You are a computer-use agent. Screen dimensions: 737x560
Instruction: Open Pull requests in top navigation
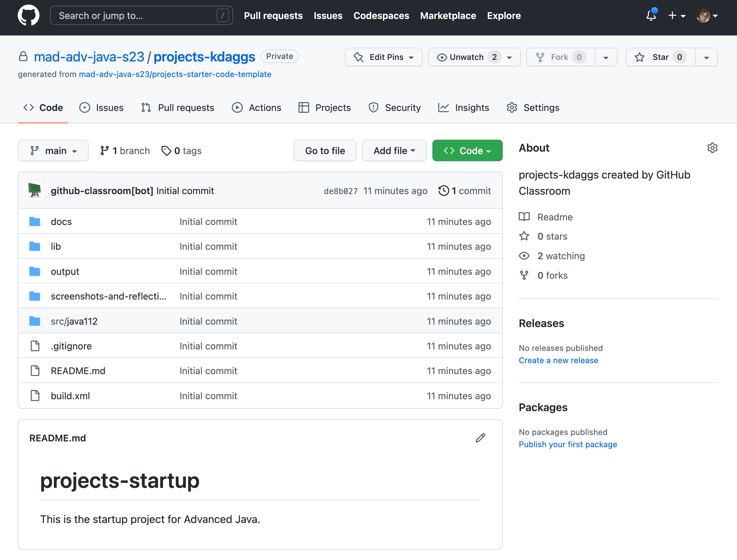coord(273,16)
